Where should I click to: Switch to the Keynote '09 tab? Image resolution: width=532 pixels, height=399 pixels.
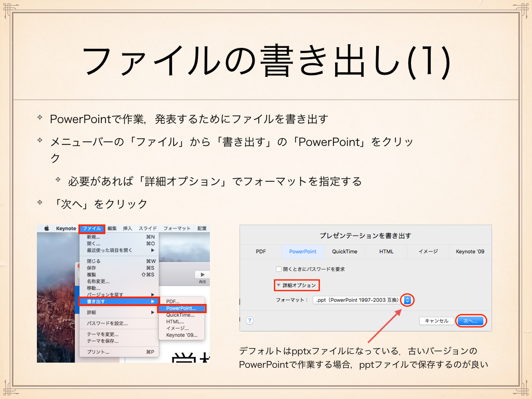pos(470,251)
